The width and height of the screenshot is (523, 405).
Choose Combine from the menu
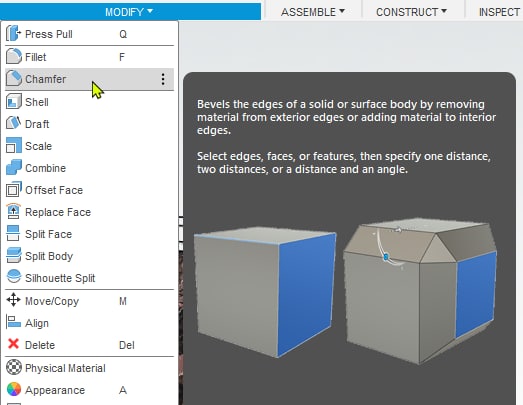pyautogui.click(x=89, y=168)
